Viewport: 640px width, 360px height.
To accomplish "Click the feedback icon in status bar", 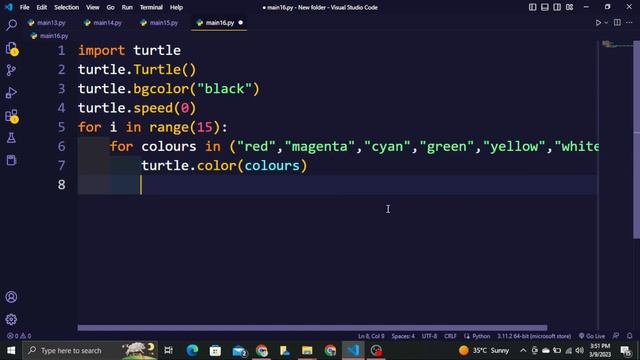I will point(616,336).
